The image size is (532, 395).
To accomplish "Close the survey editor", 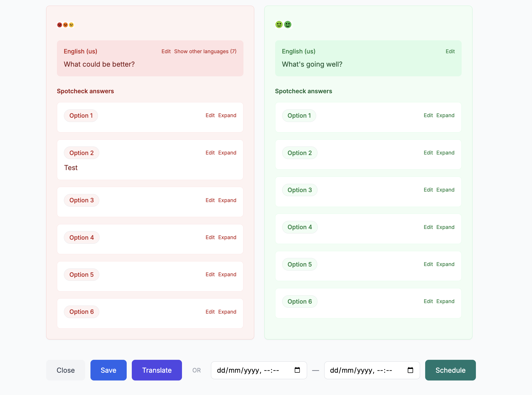I will [x=65, y=370].
